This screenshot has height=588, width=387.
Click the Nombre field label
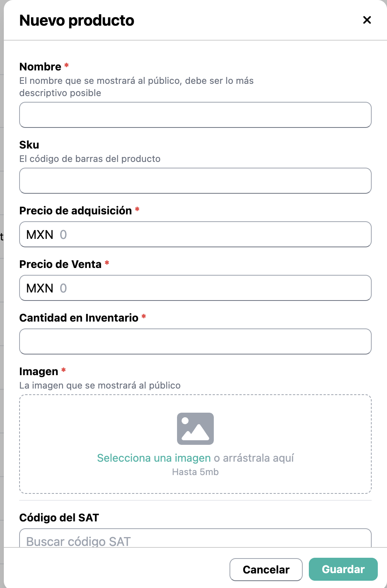point(40,67)
